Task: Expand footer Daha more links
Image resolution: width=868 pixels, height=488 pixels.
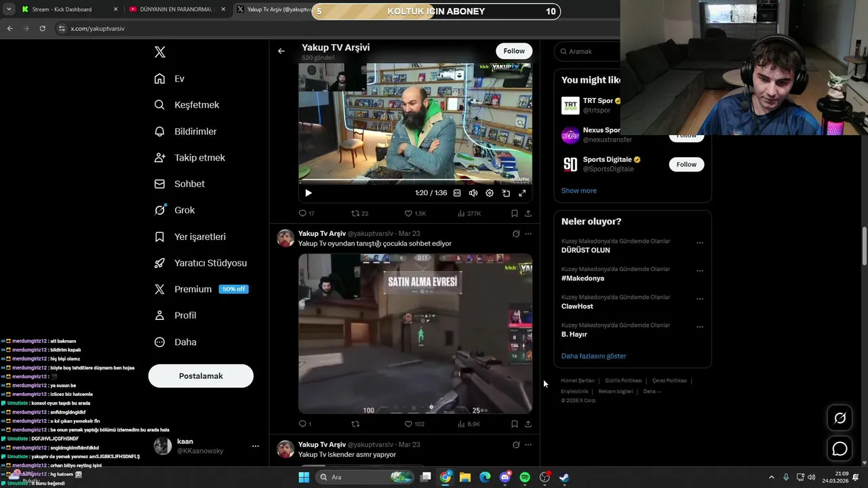Action: click(x=652, y=391)
